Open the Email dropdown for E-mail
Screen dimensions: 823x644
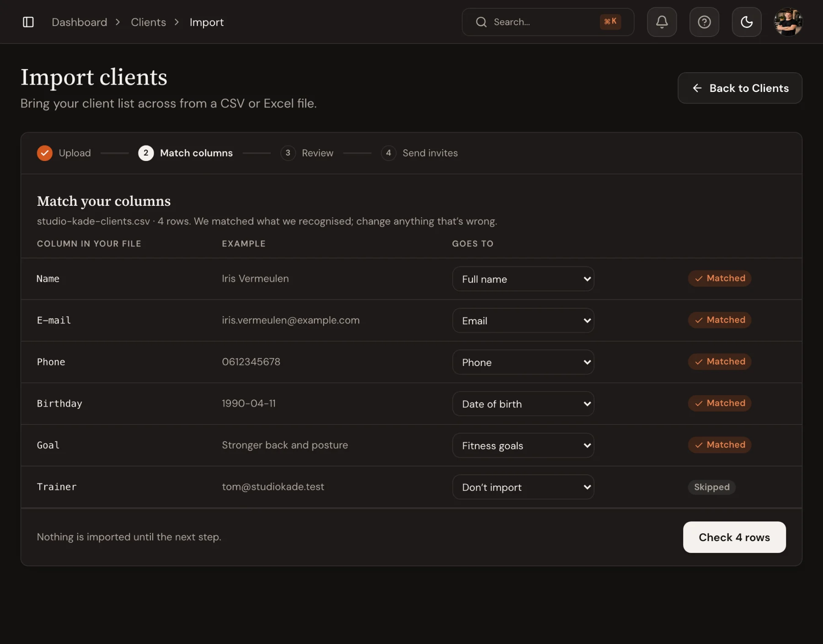click(523, 321)
